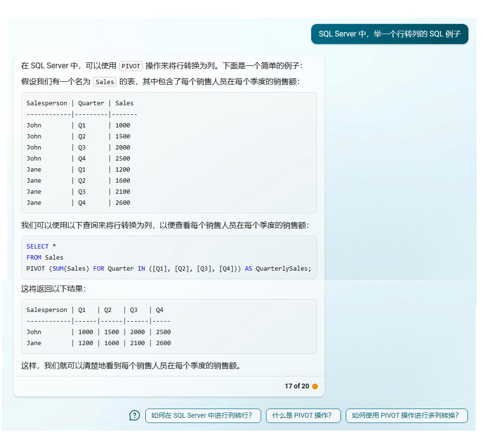Click the John Q4 2500 row
The image size is (492, 448).
tap(78, 158)
